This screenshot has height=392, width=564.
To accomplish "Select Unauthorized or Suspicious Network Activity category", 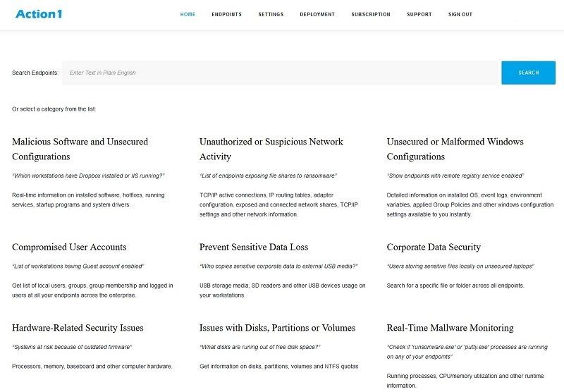I will 271,149.
